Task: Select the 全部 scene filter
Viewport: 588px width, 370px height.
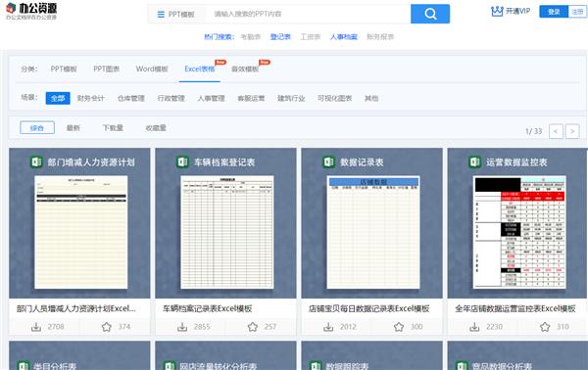Action: point(58,98)
